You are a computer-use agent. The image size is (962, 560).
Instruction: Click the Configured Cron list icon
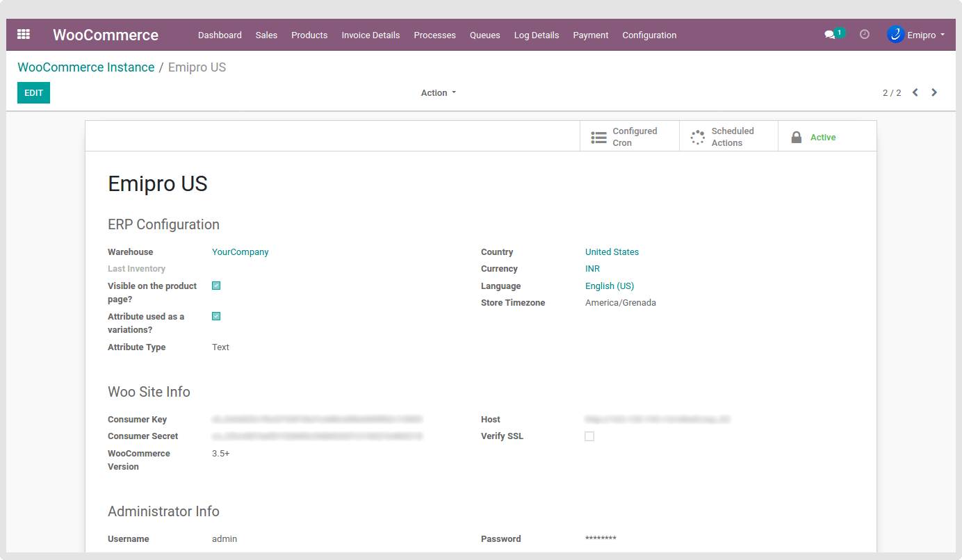[598, 137]
